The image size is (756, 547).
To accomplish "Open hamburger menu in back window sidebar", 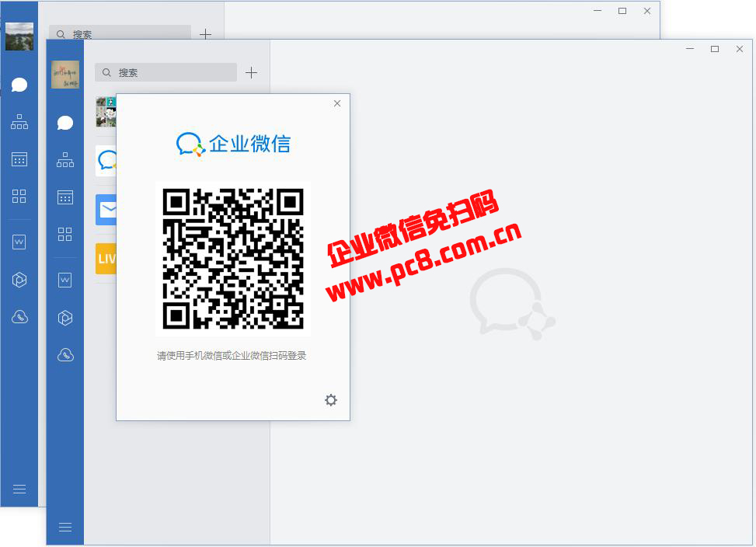I will (19, 490).
